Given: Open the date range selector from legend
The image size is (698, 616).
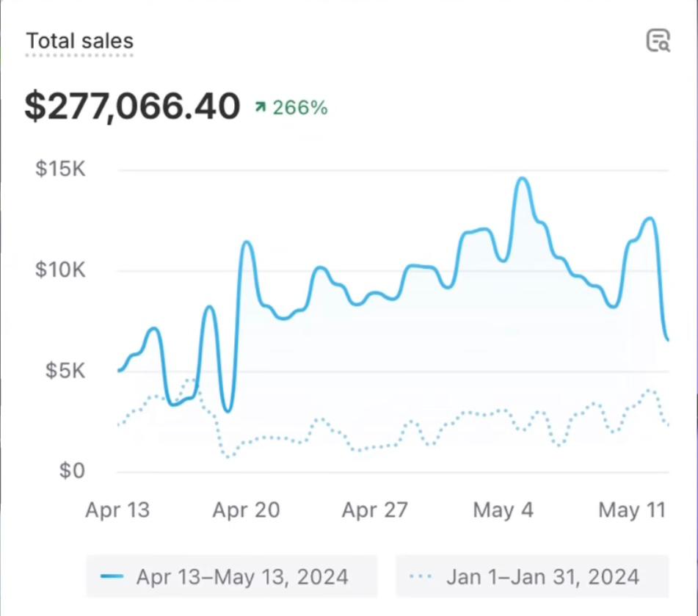Looking at the screenshot, I should coord(232,576).
